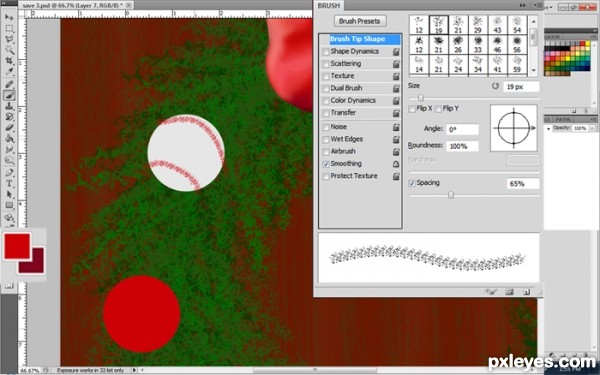
Task: Click the Brush Presets button
Action: coord(359,21)
